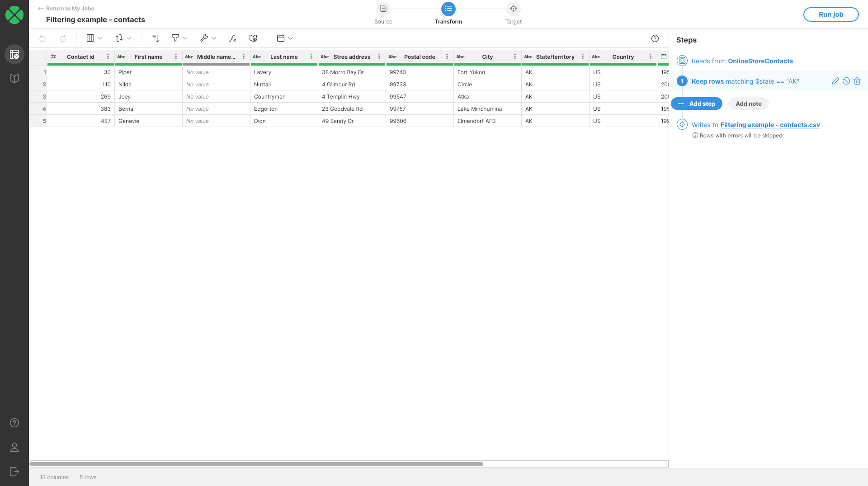
Task: Open the reorder rows arrows menu
Action: click(x=123, y=38)
